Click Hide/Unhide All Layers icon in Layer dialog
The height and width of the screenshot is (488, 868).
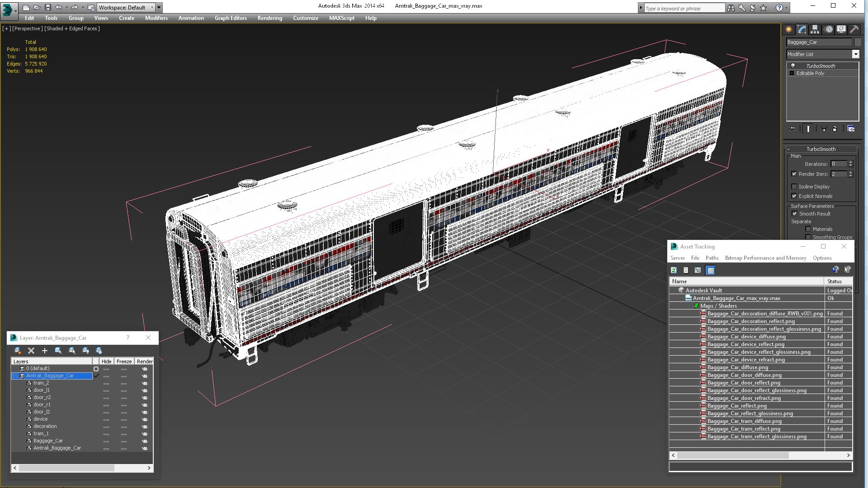point(85,351)
